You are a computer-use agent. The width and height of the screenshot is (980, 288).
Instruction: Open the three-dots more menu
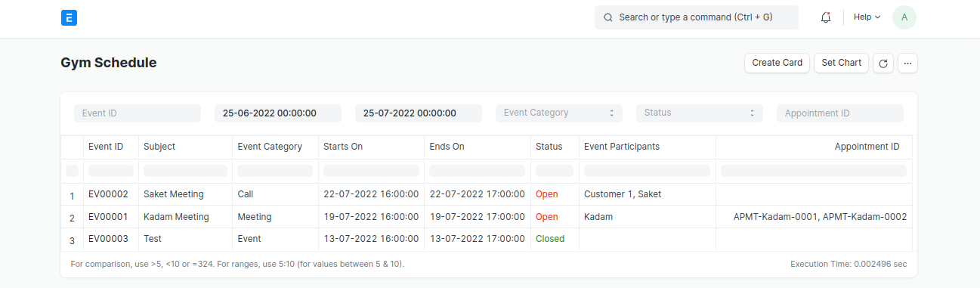[907, 63]
